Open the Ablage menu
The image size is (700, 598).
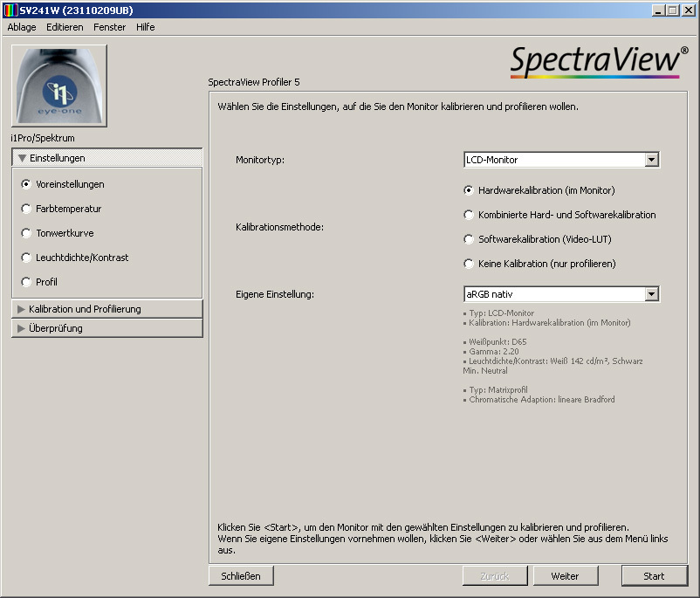(x=22, y=27)
